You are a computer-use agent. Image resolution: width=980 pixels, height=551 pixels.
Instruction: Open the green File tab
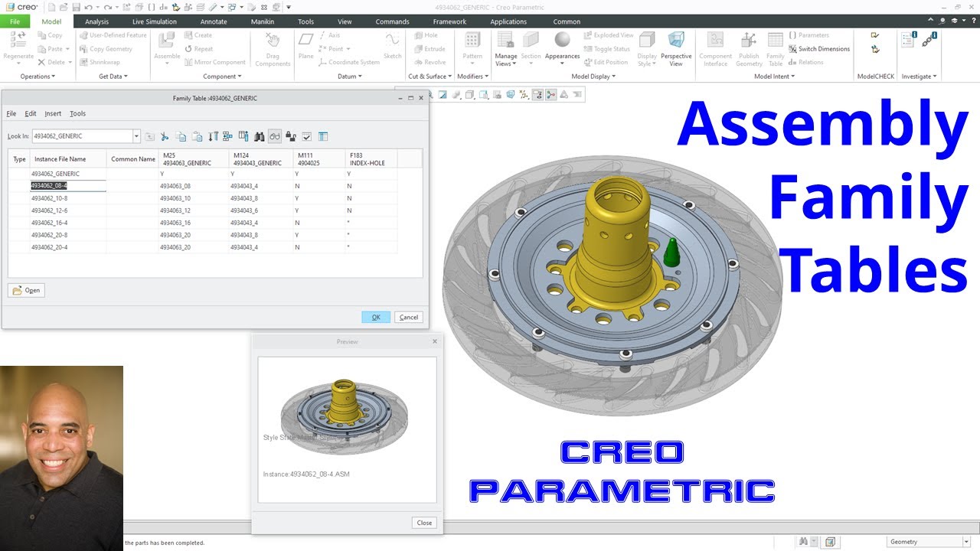click(x=15, y=21)
